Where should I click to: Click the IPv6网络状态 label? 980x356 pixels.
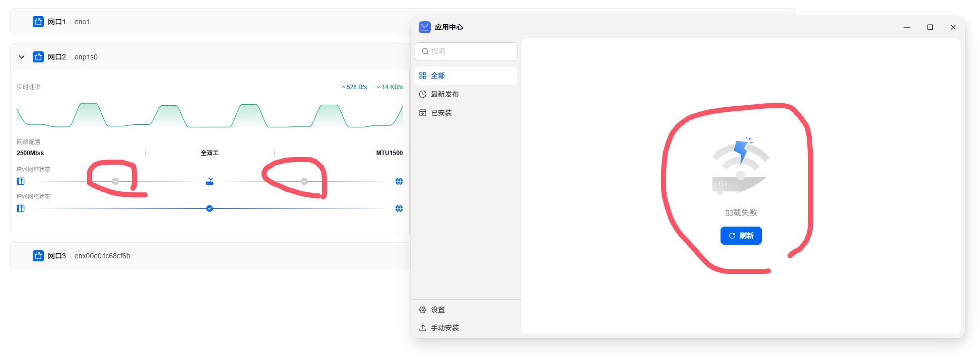(33, 196)
